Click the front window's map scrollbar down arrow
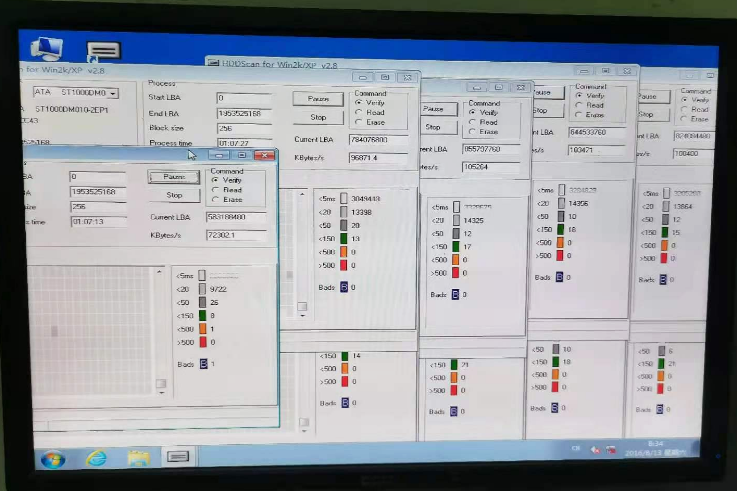Image resolution: width=737 pixels, height=491 pixels. (x=161, y=393)
